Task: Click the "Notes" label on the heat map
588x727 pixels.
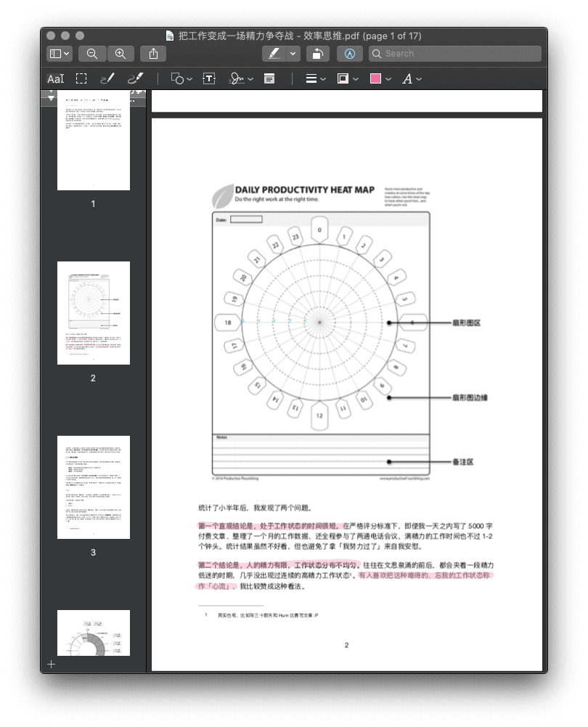Action: coord(222,437)
